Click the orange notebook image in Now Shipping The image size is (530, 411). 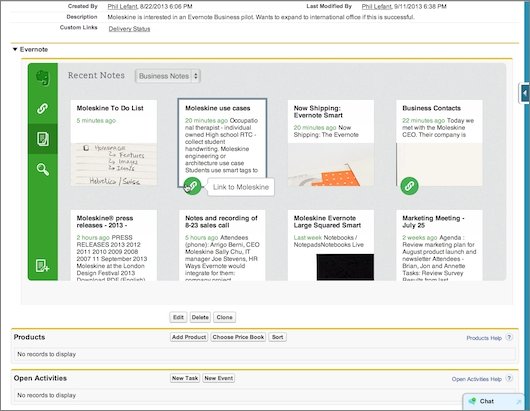[331, 164]
